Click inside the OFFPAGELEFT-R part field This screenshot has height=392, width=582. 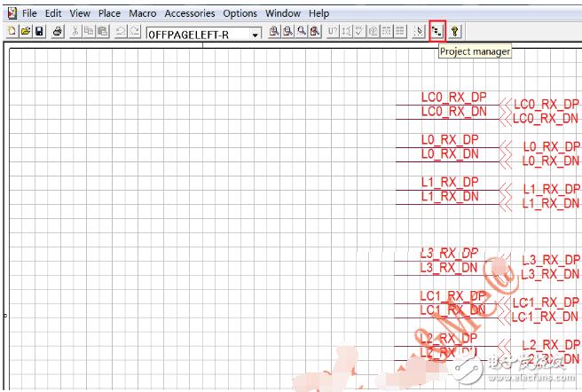click(x=199, y=35)
